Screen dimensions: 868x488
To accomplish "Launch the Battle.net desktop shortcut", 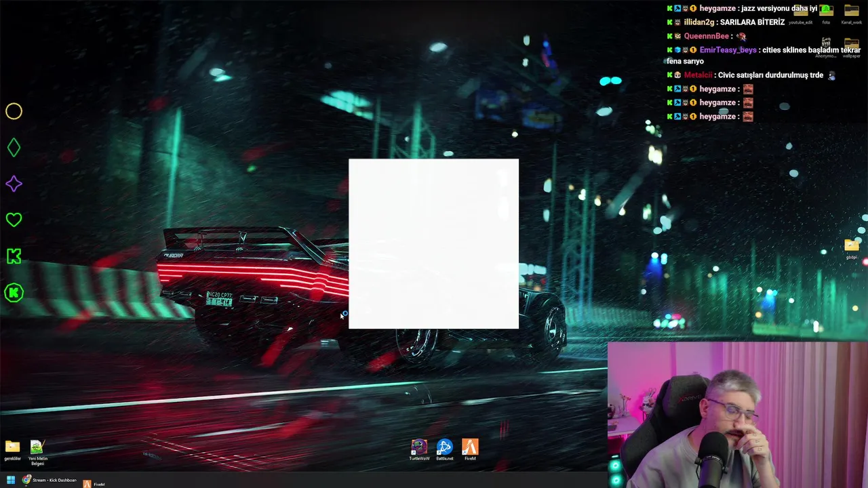I will coord(444,450).
